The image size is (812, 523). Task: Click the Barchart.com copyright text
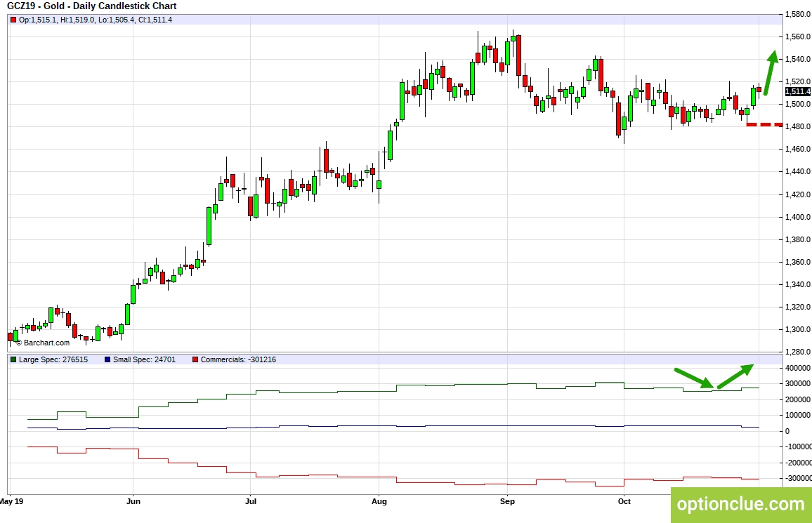pyautogui.click(x=42, y=343)
